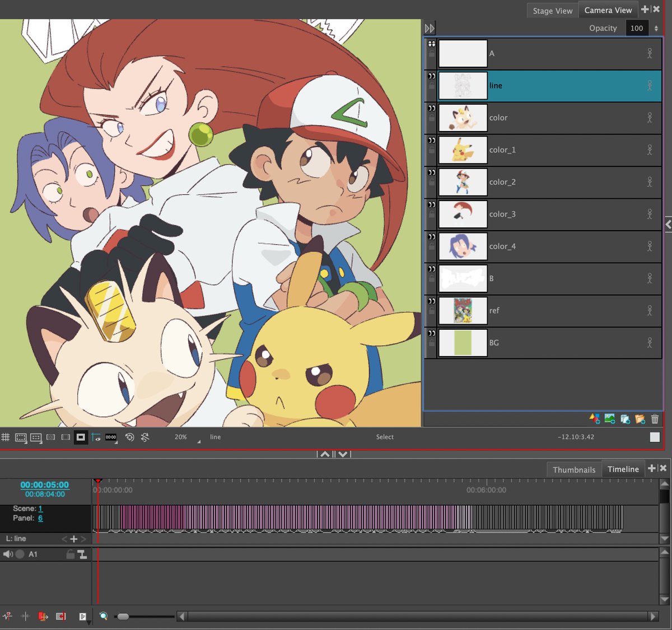The height and width of the screenshot is (630, 672).
Task: Click the 00:00 timecode overlay icon
Action: (x=111, y=437)
